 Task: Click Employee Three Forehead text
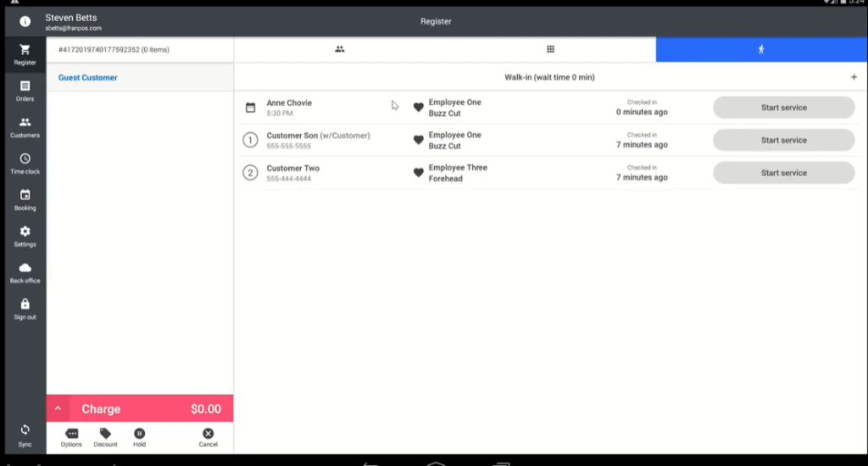(458, 173)
